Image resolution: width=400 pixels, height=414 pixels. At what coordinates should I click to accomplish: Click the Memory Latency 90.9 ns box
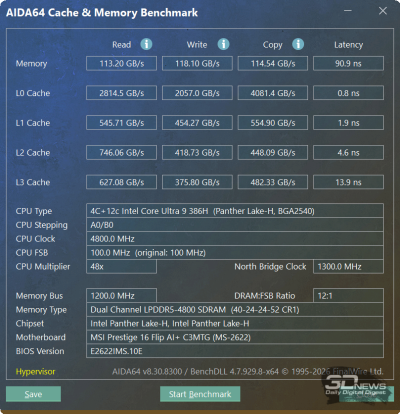(348, 63)
